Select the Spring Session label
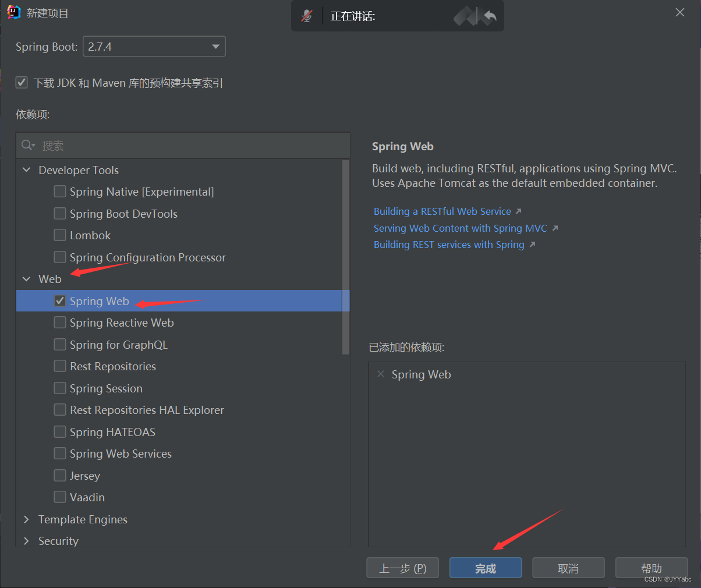 click(106, 388)
